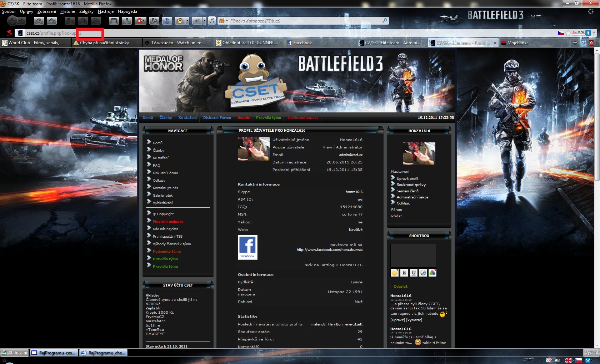The height and width of the screenshot is (364, 600).
Task: Open Galerie fotek in the Navigace panel
Action: click(163, 196)
